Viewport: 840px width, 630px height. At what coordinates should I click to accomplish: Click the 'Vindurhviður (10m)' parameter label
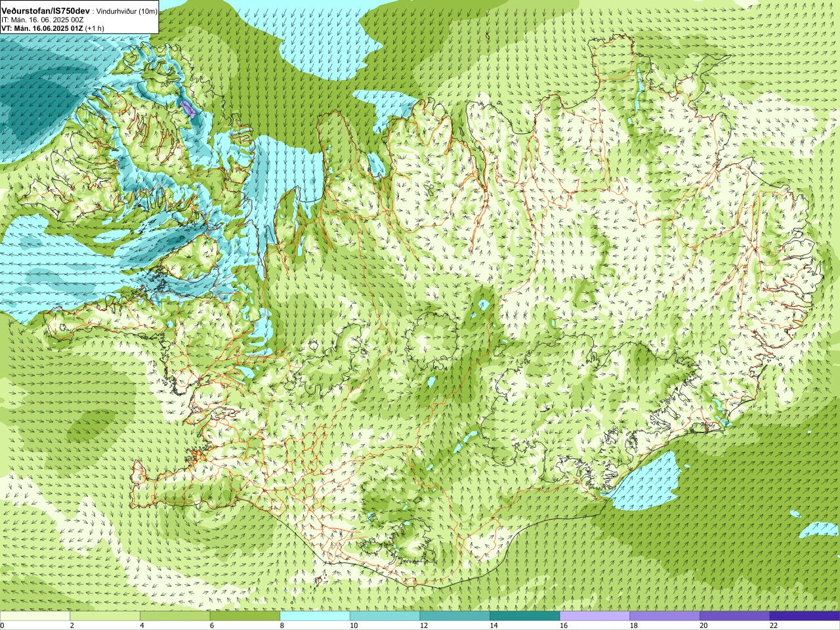coord(127,12)
